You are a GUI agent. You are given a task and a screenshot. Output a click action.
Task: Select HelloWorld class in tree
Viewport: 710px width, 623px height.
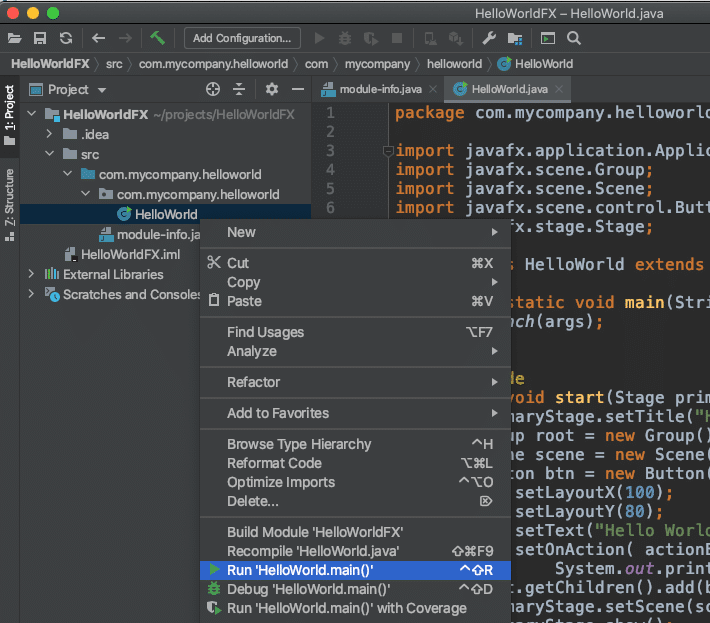point(166,214)
